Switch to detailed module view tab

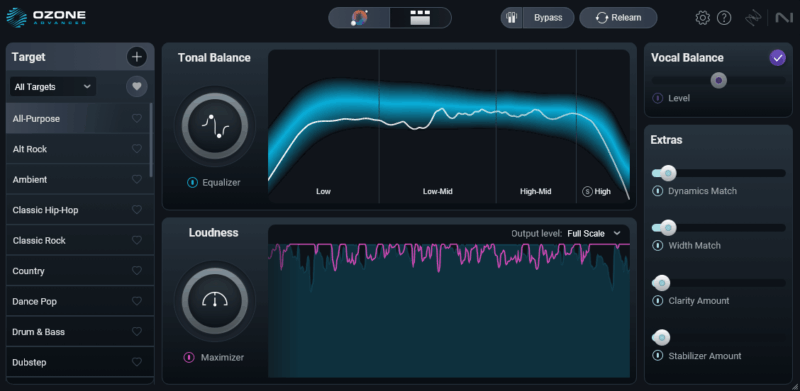[x=420, y=18]
